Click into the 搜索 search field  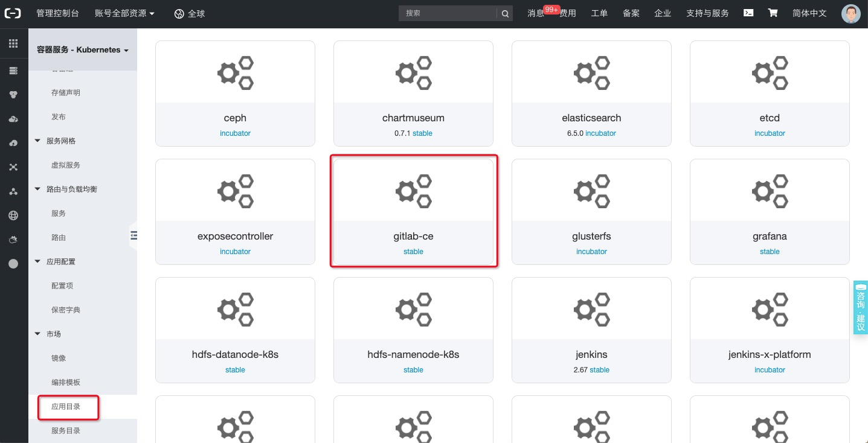coord(448,13)
